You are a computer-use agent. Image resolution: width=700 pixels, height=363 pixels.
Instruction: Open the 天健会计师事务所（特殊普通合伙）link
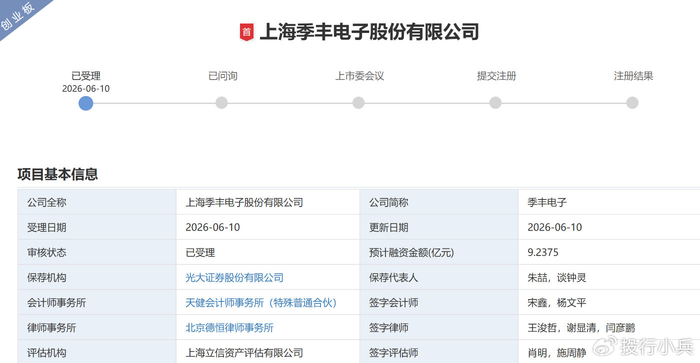[x=261, y=303]
